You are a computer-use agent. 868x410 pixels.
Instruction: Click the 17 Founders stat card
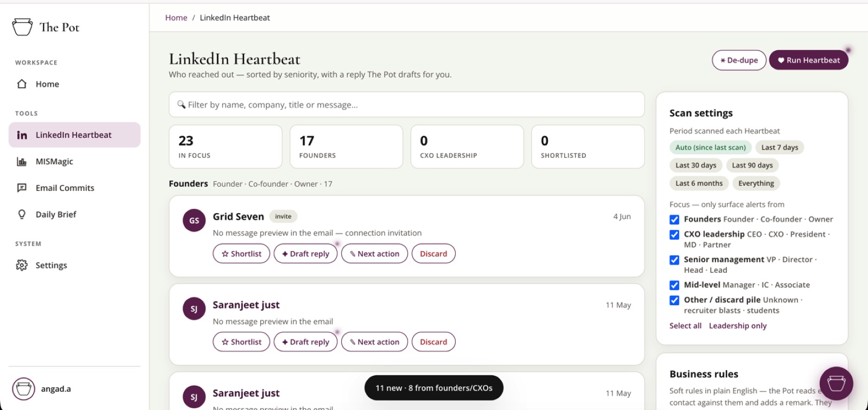(x=347, y=147)
